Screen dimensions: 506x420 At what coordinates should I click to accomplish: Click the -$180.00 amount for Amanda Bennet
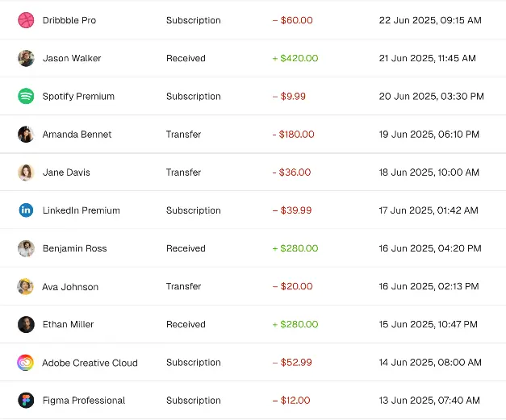[293, 135]
